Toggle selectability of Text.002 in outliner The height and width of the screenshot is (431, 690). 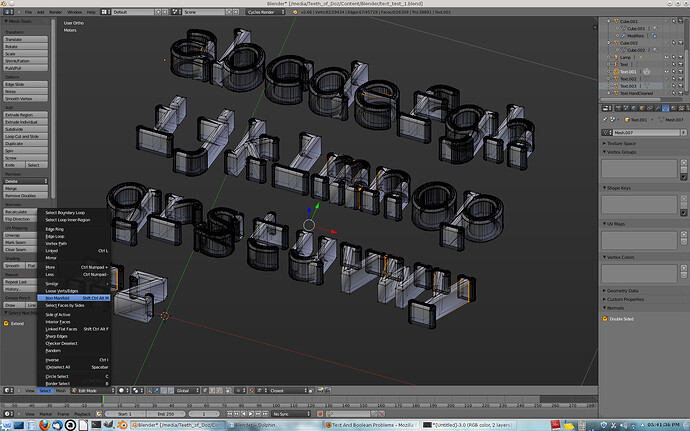pos(674,79)
